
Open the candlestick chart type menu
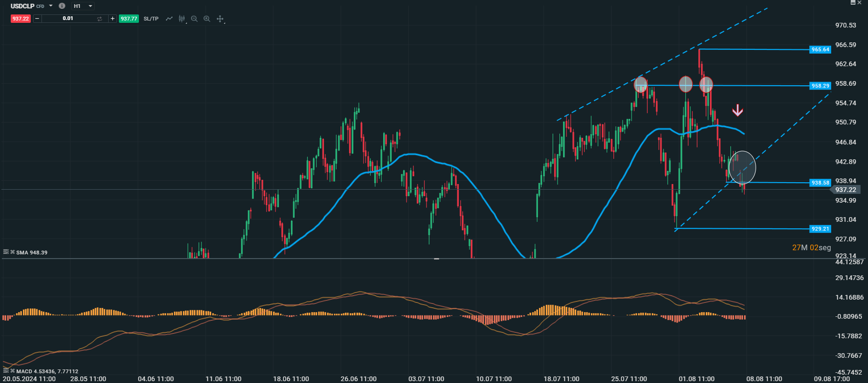[182, 19]
